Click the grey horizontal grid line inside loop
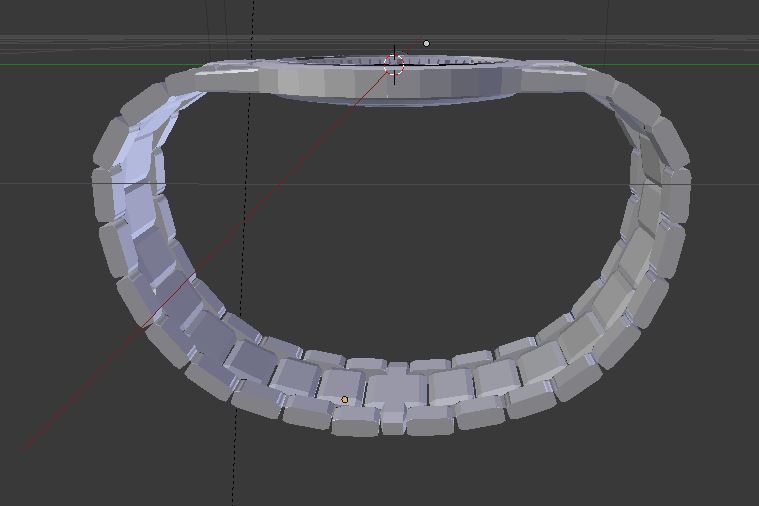The image size is (759, 506). (x=400, y=184)
